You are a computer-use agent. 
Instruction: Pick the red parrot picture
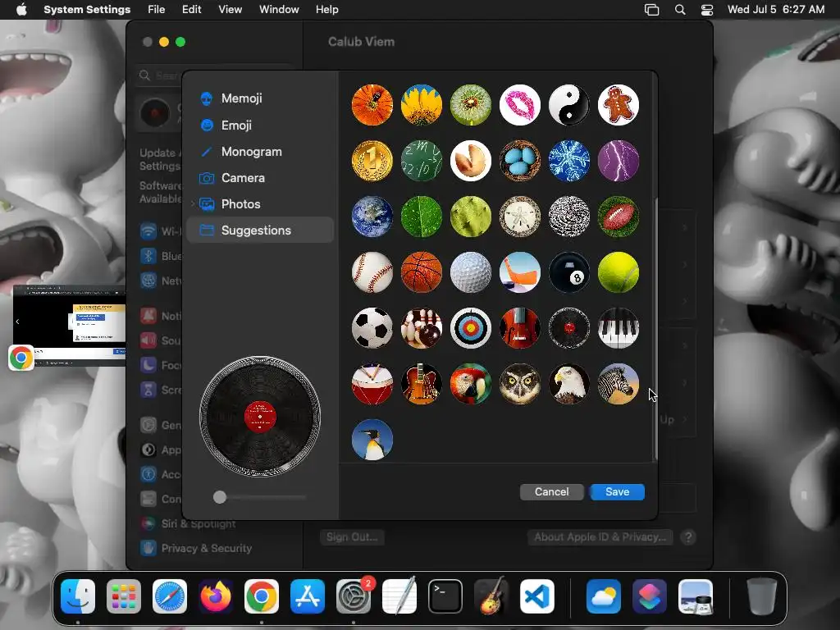pyautogui.click(x=470, y=384)
